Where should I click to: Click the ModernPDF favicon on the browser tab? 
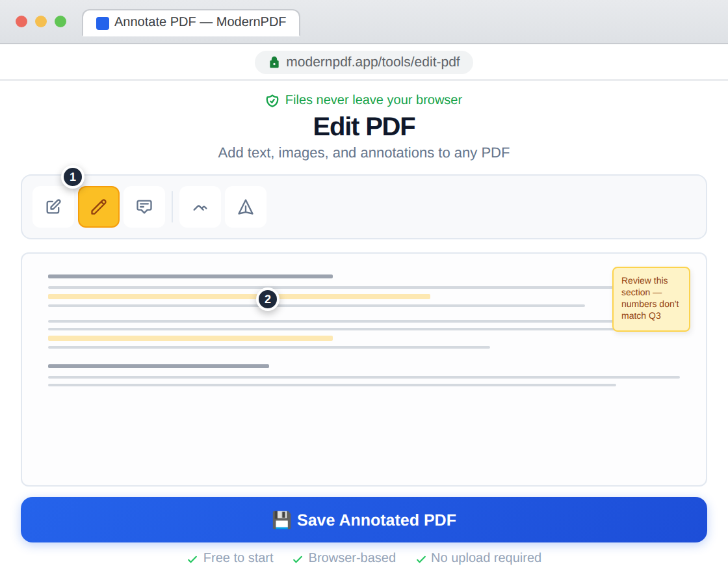(x=101, y=22)
